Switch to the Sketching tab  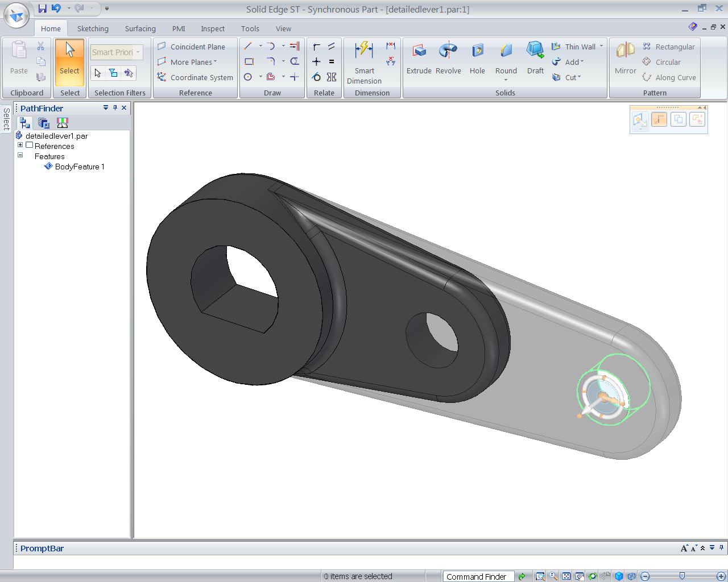(93, 28)
